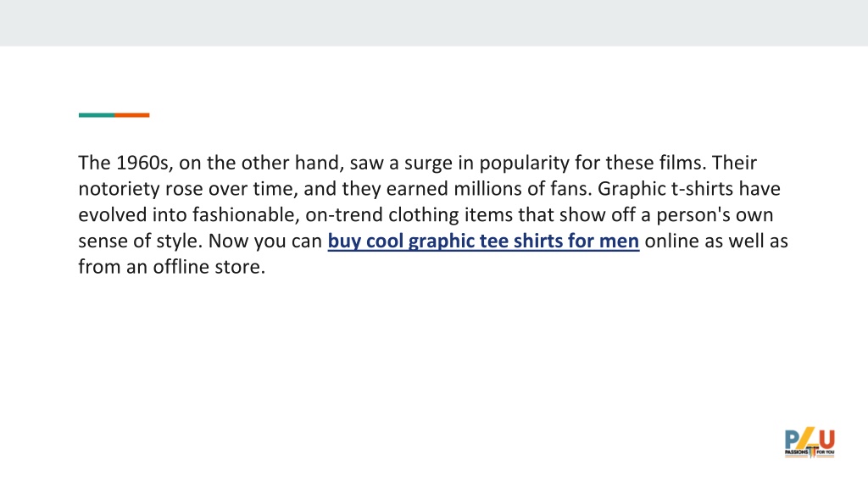The image size is (868, 488).
Task: Click the dripping paint T in the logo
Action: pyautogui.click(x=812, y=451)
